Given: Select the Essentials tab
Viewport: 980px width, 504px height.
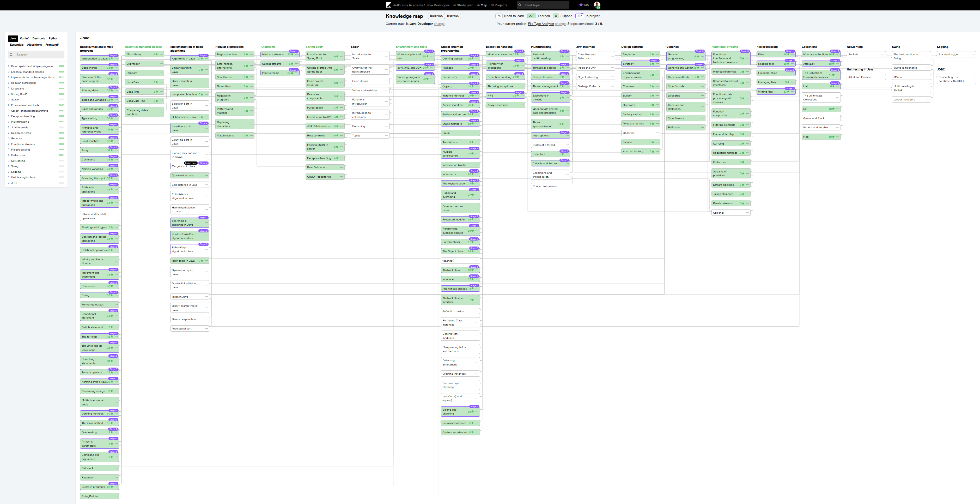Looking at the screenshot, I should pos(16,45).
